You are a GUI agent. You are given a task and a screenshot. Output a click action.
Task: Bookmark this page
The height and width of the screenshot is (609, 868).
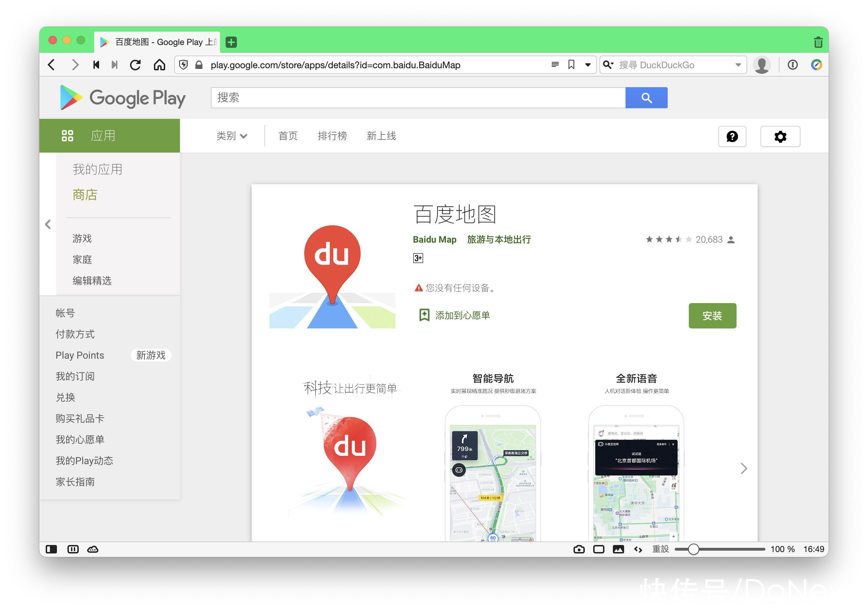571,65
